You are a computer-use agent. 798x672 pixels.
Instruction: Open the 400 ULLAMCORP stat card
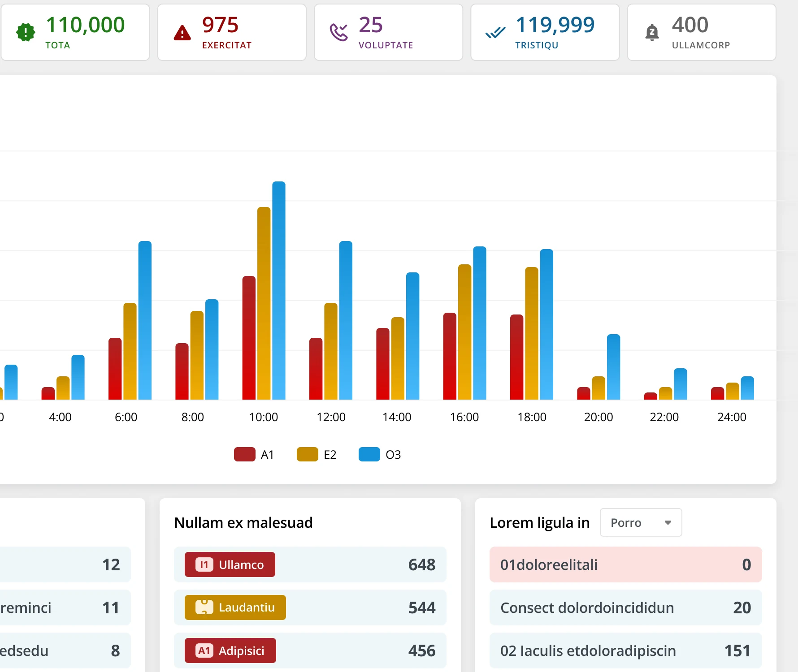tap(702, 32)
